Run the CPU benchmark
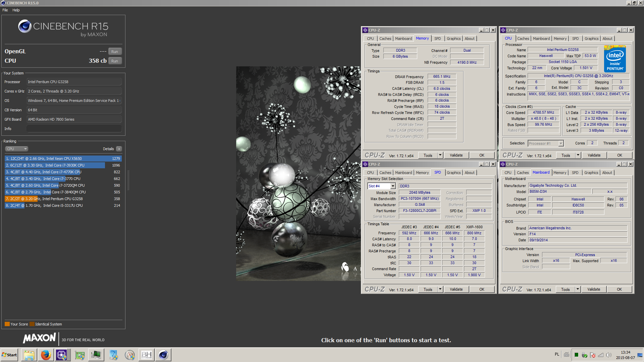 tap(115, 61)
